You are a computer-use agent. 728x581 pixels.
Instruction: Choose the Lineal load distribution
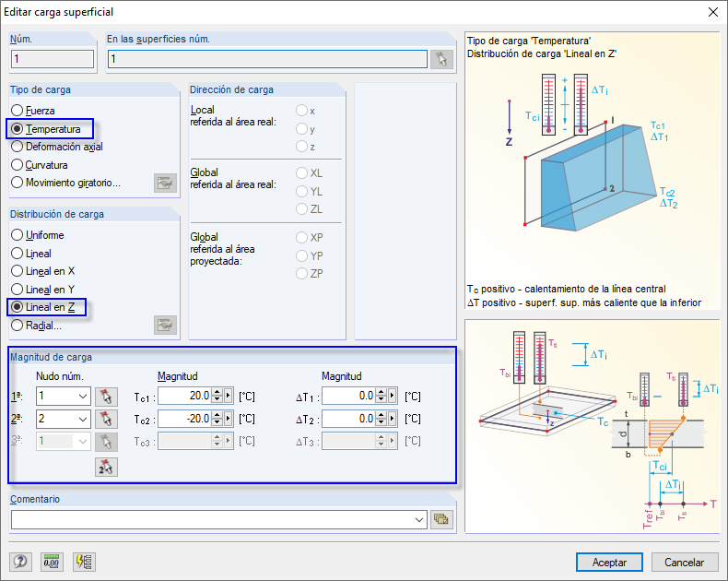[31, 254]
